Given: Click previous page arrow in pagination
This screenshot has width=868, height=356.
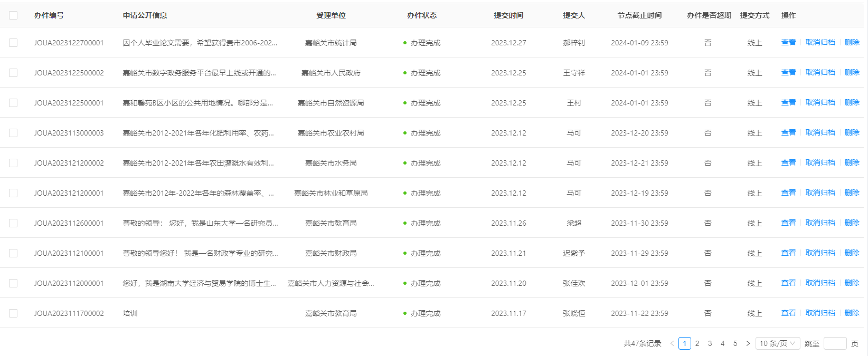Looking at the screenshot, I should (x=672, y=343).
